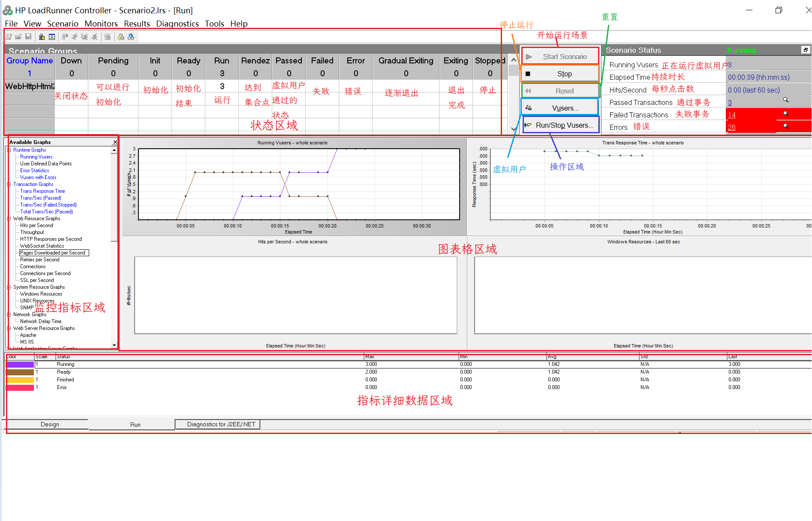Click the Stop Vusers toolbar icon

(x=94, y=37)
